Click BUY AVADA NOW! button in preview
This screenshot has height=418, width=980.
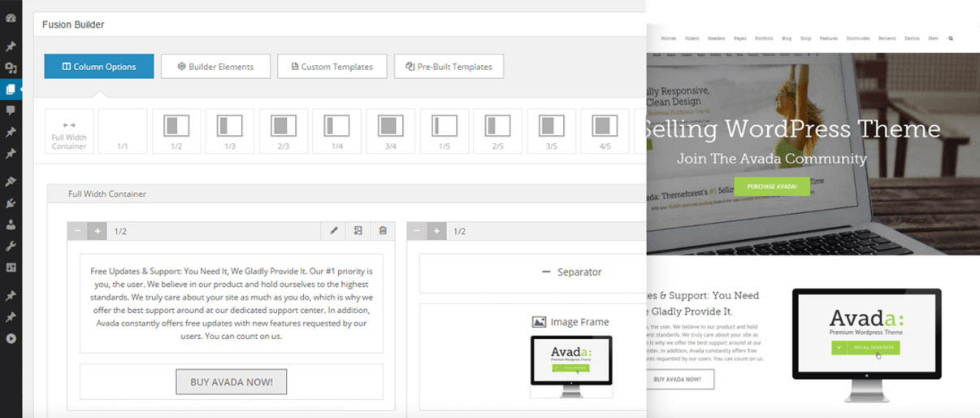pyautogui.click(x=681, y=379)
